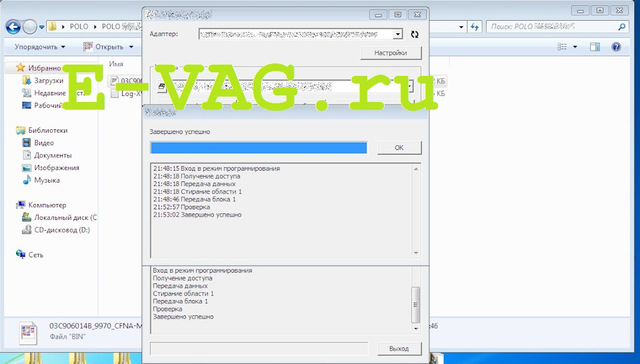Click the log line Проверка with timestamp 21:52:57

pos(181,207)
